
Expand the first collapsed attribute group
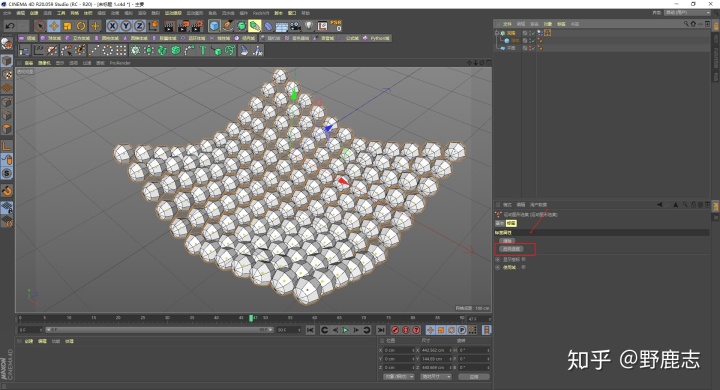pos(498,260)
